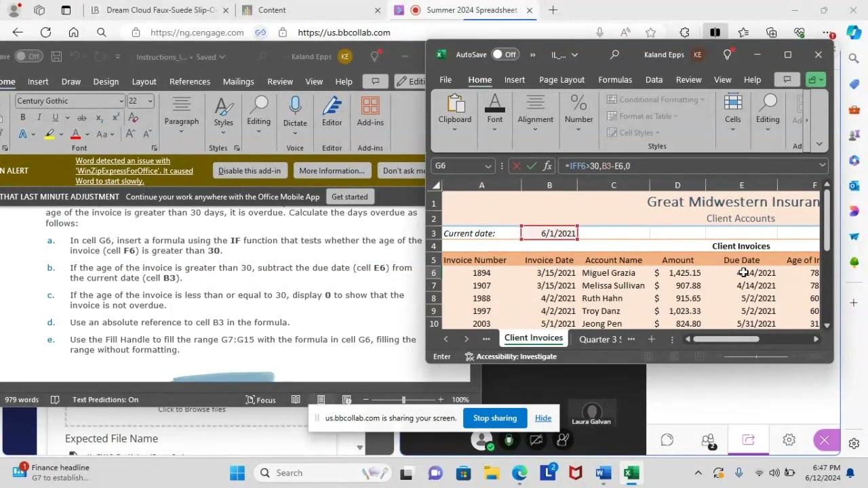Open the Editor tool in Word
868x488 pixels.
(x=332, y=112)
